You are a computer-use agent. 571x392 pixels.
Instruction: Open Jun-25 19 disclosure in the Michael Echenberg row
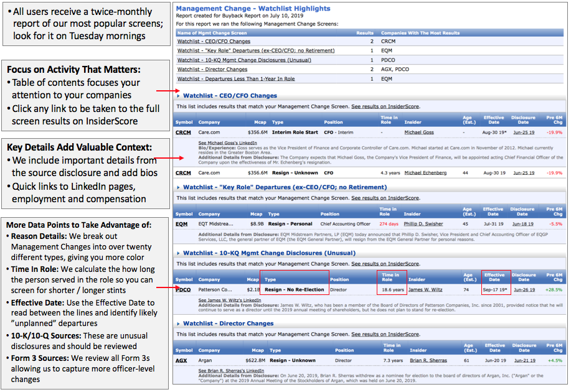point(524,173)
